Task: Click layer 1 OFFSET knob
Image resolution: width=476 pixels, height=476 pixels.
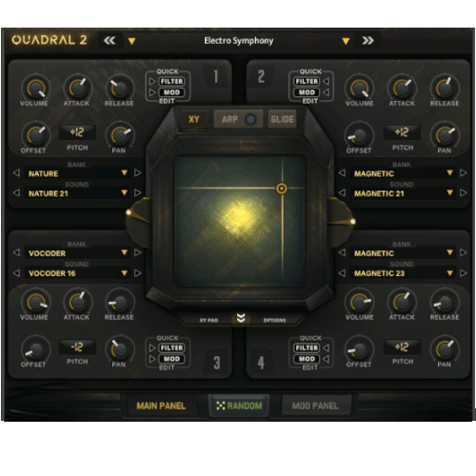Action: pos(35,134)
